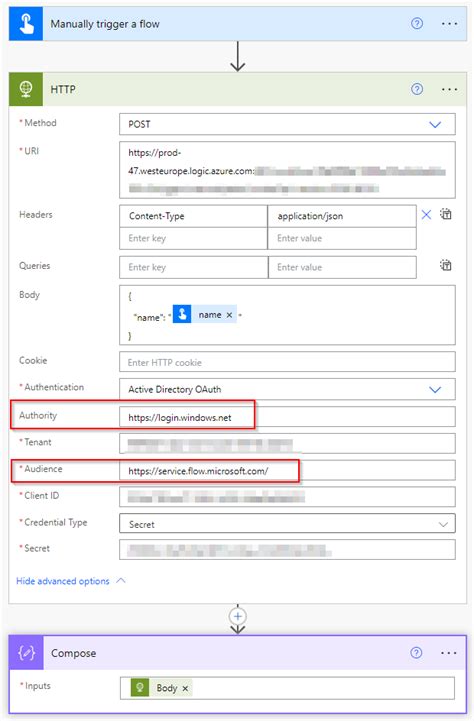Click the Cookie label
This screenshot has height=721, width=474.
tap(33, 360)
